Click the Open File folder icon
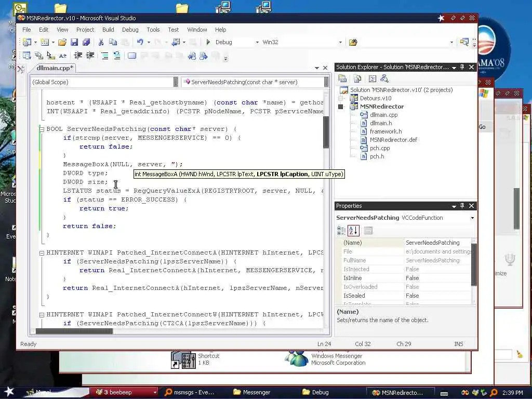The width and height of the screenshot is (532, 399). tap(62, 42)
